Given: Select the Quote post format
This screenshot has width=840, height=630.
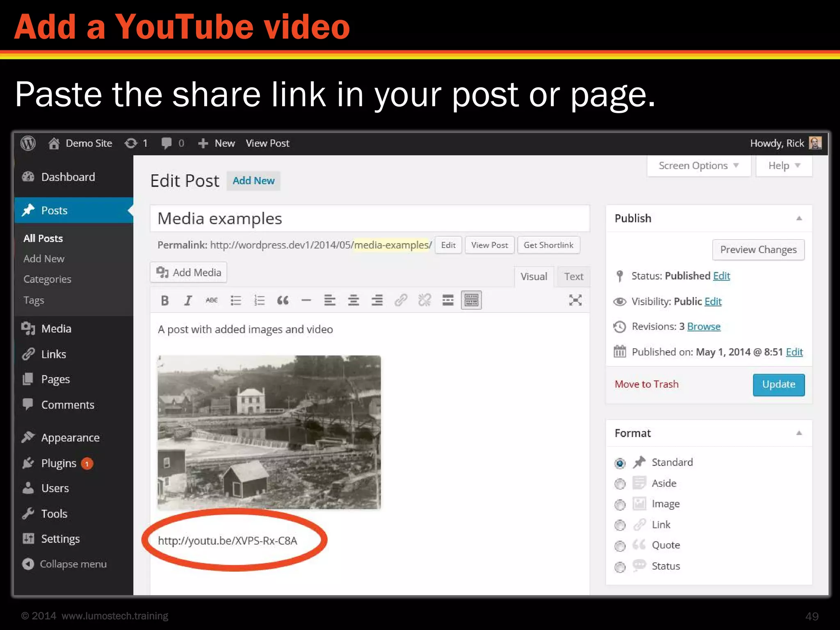Looking at the screenshot, I should (x=620, y=546).
